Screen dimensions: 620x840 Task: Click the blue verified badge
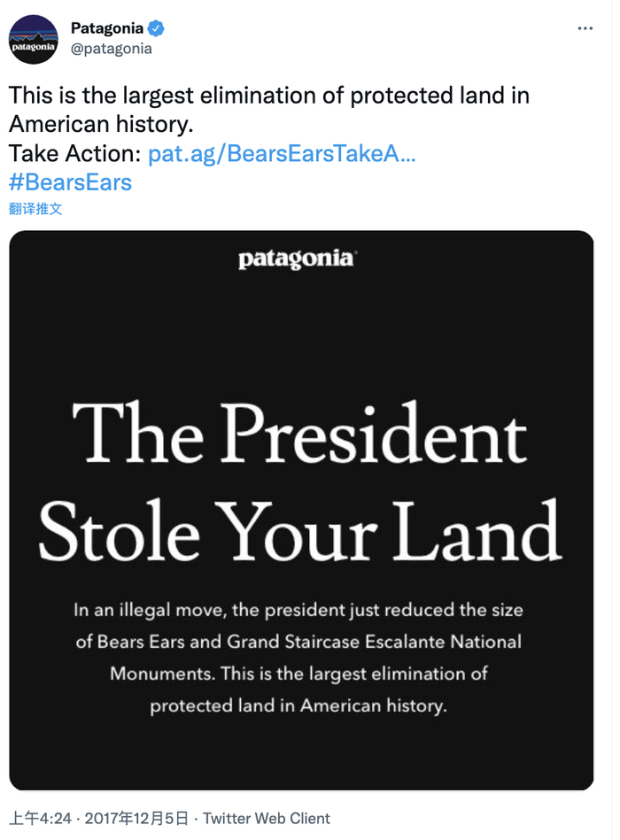(x=157, y=28)
